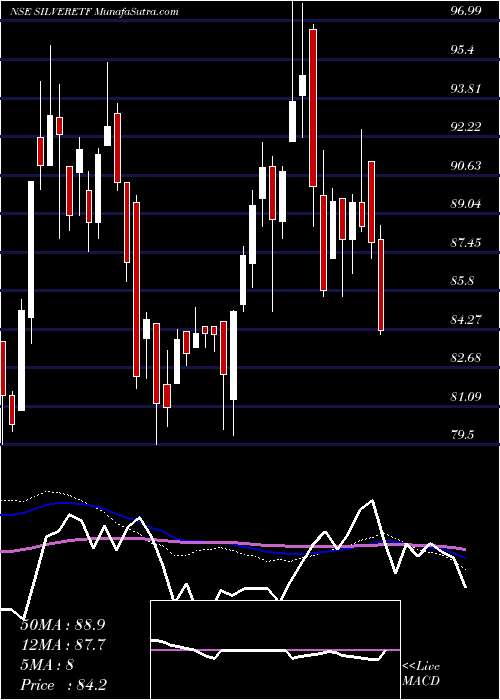This screenshot has width=500, height=700.
Task: Select the 81.09 price axis label
Action: [466, 396]
